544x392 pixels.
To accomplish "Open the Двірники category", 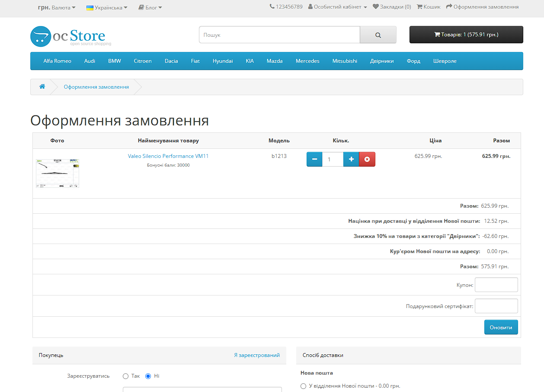I will pos(382,61).
